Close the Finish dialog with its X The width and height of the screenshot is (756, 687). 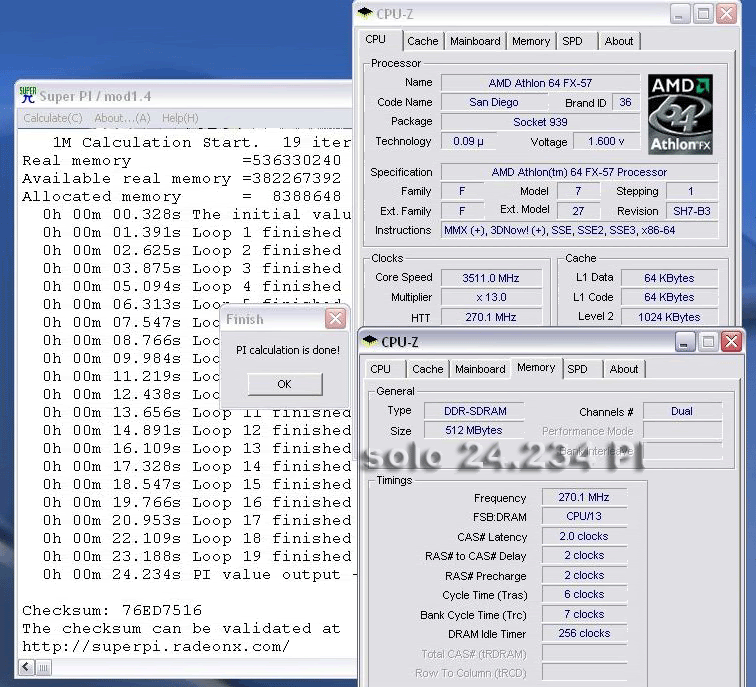[336, 319]
